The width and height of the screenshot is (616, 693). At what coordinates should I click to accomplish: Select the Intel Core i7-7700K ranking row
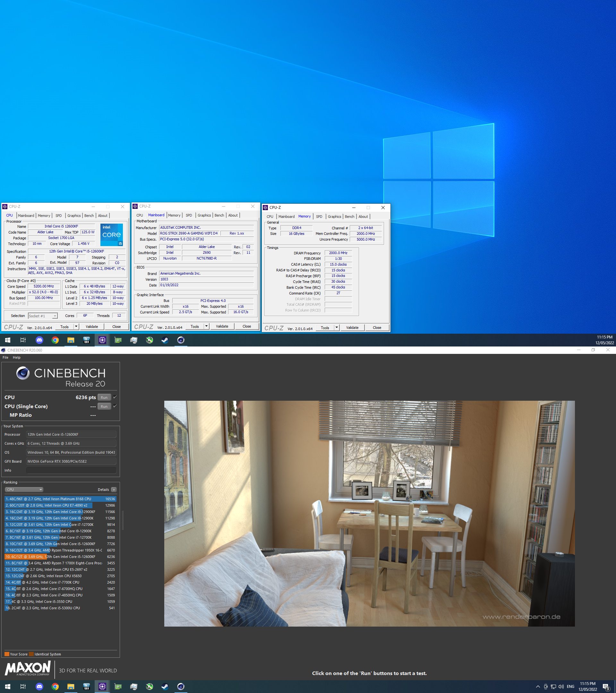(x=60, y=582)
